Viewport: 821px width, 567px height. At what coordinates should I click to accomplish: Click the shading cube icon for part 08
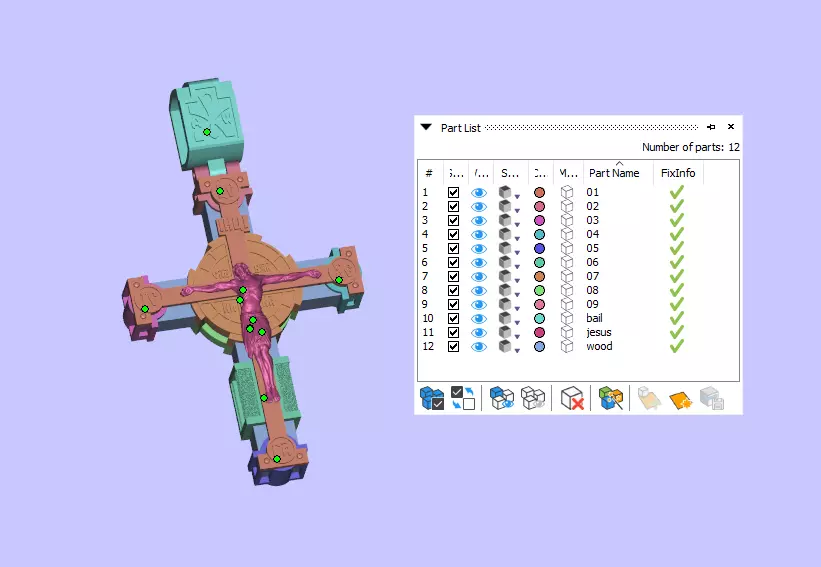pos(505,290)
